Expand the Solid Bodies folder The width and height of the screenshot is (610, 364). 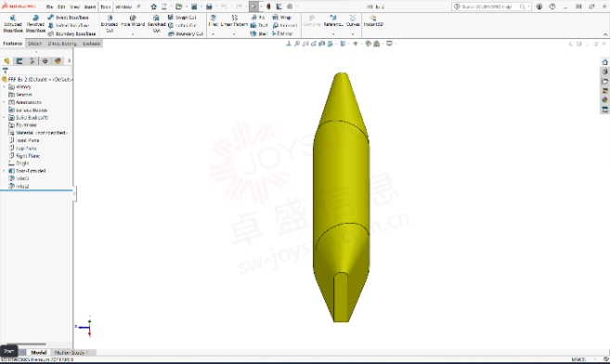click(4, 117)
